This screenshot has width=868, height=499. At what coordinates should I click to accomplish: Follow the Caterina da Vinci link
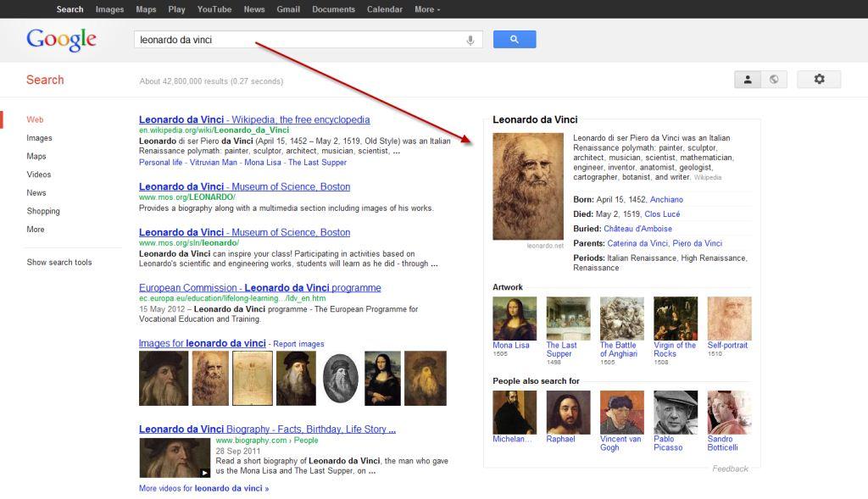pyautogui.click(x=637, y=243)
